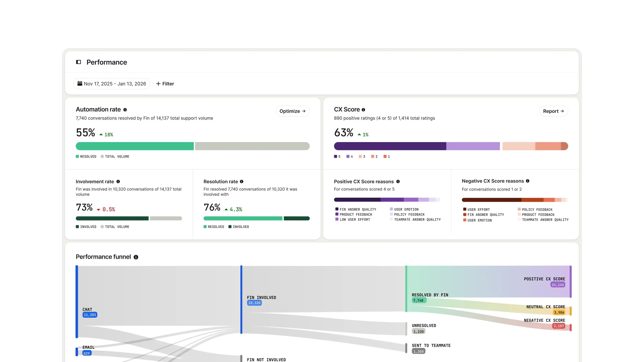This screenshot has height=362, width=644.
Task: Click the dark green Involved segment of Involvement bar
Action: pos(112,218)
